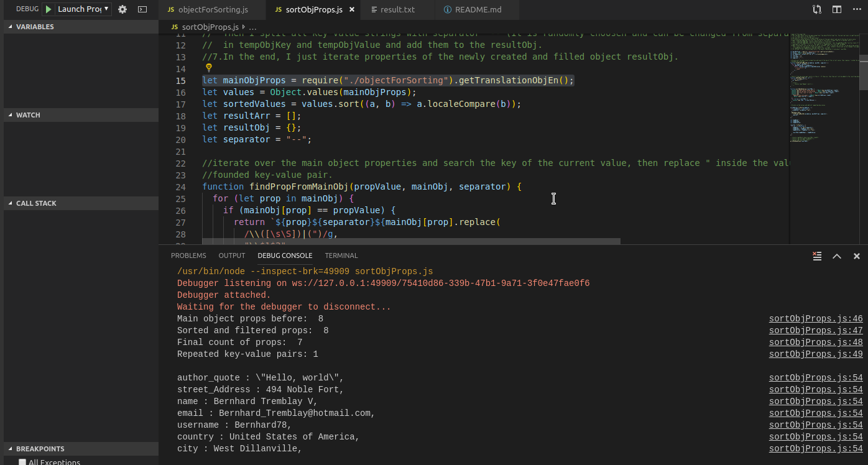Open sortObjProps.js:49 source link
The image size is (868, 465).
point(816,354)
